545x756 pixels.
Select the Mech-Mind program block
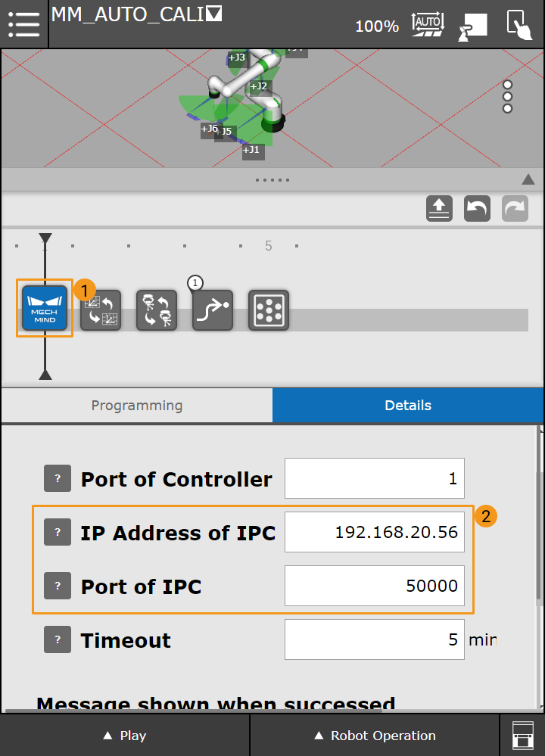coord(45,308)
